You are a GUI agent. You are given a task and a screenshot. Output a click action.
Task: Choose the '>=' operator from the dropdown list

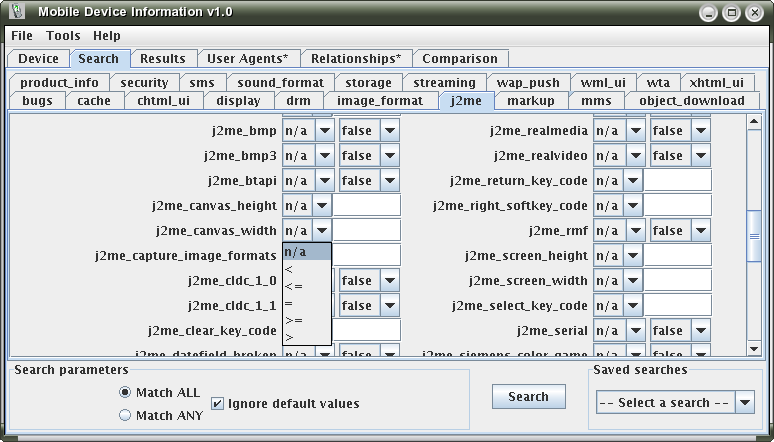[x=294, y=320]
